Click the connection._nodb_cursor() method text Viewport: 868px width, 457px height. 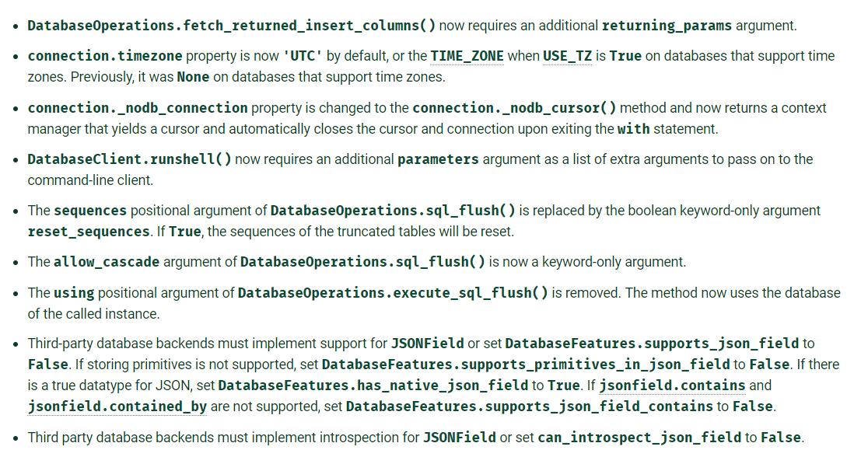click(x=513, y=108)
